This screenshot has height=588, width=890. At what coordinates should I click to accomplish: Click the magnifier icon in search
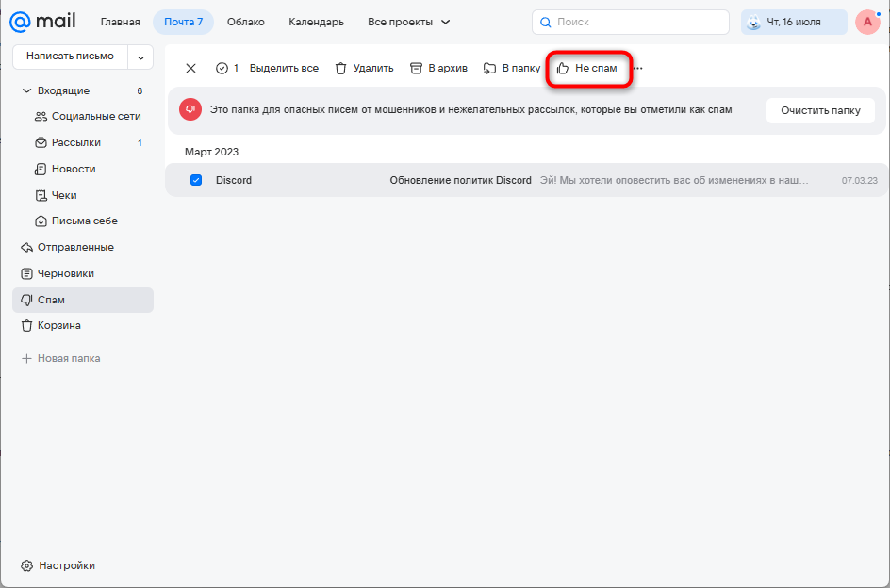[x=546, y=22]
